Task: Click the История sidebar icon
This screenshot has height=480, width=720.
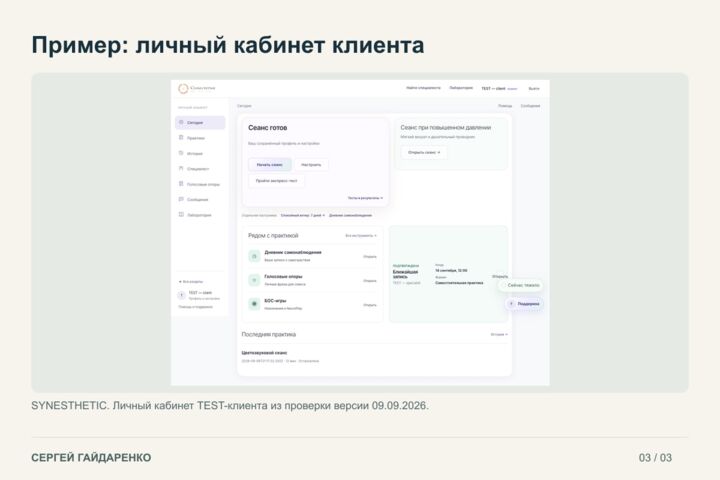Action: (x=181, y=153)
